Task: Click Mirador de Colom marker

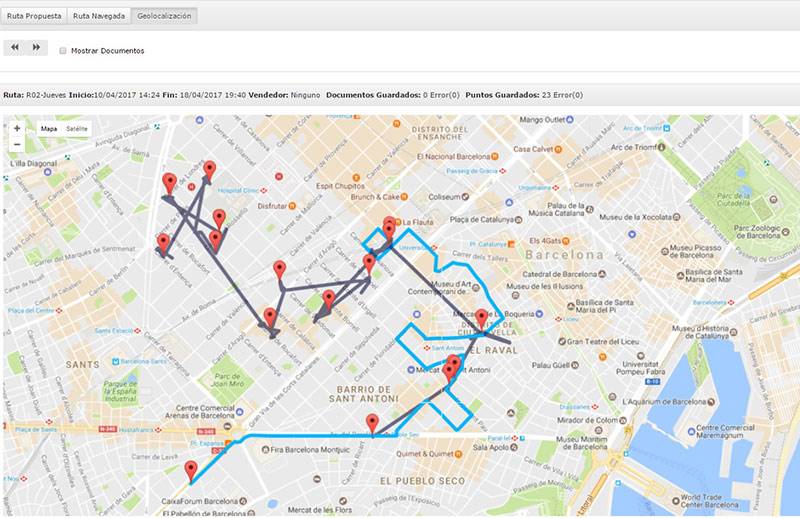Action: (622, 420)
